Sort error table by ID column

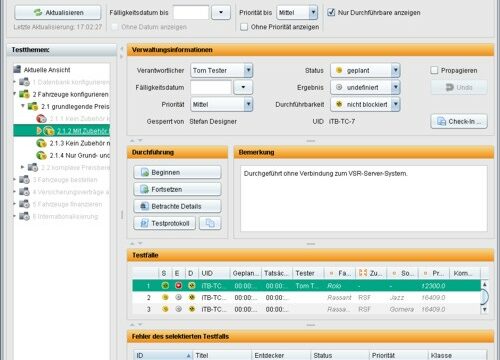pos(163,355)
